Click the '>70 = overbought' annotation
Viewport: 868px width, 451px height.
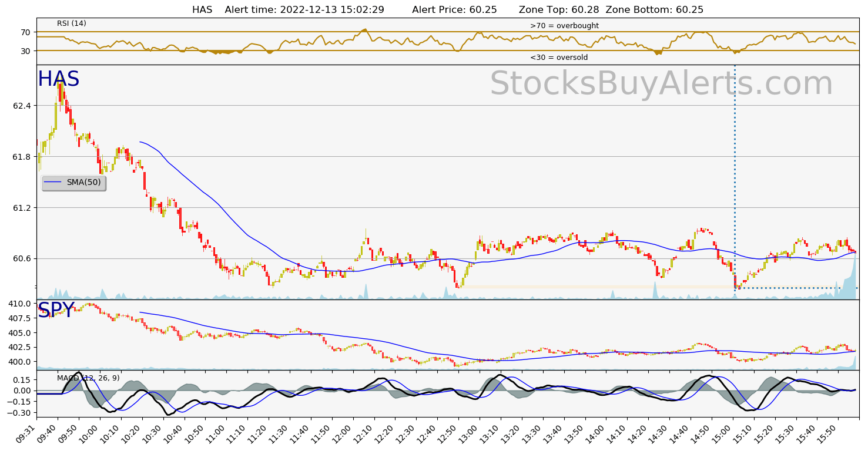point(564,26)
